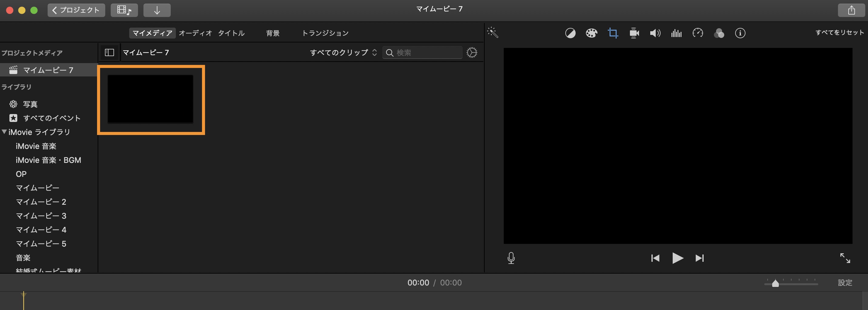
Task: Open 写真 library
Action: point(30,104)
